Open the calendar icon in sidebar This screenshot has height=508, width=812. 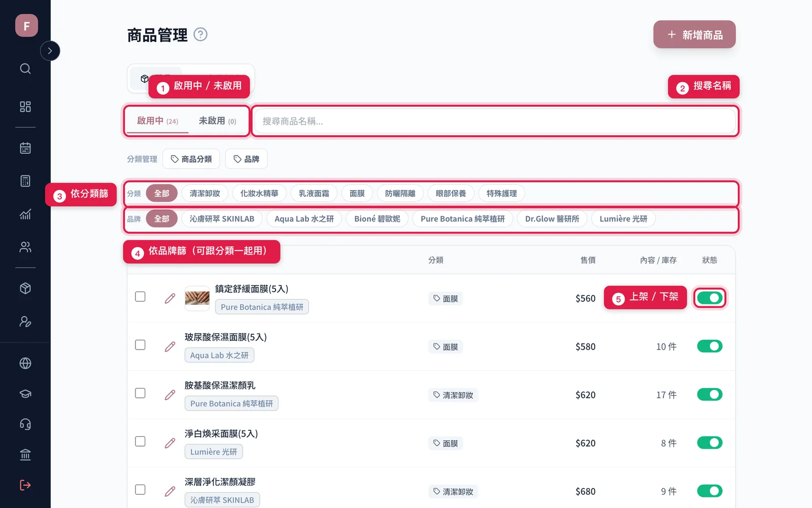pyautogui.click(x=25, y=148)
